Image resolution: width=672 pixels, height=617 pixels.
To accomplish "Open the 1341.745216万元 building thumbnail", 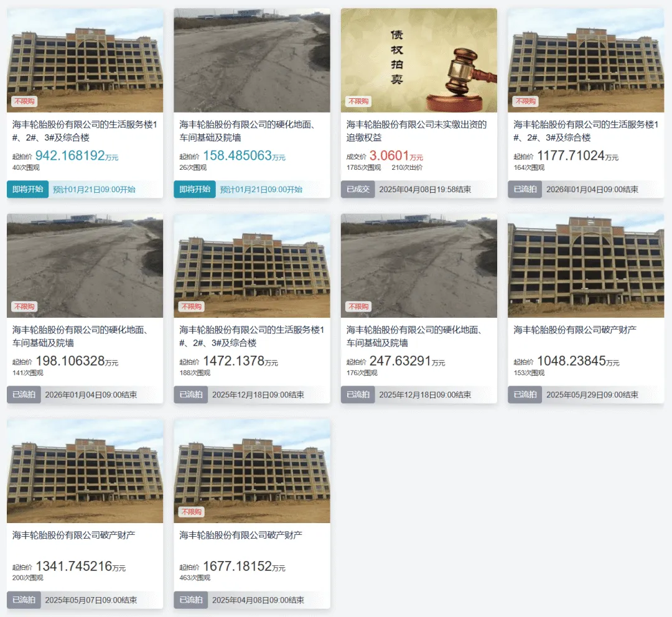I will tap(85, 471).
